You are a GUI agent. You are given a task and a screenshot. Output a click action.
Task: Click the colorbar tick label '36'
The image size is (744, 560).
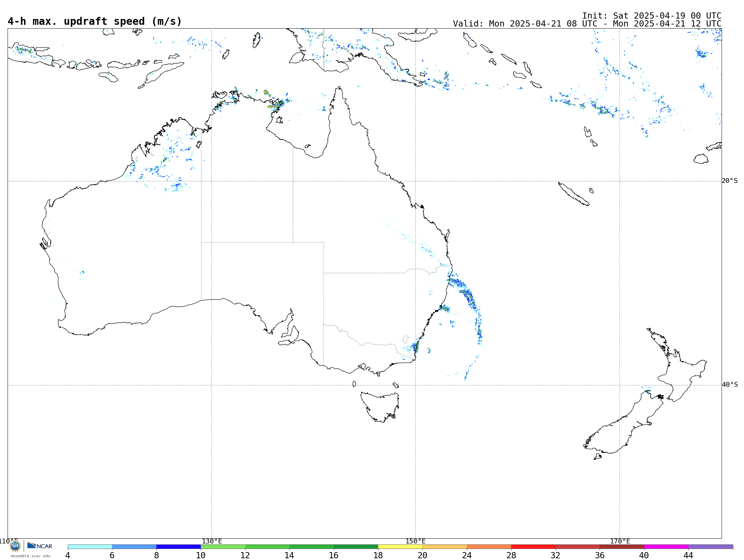coord(600,555)
